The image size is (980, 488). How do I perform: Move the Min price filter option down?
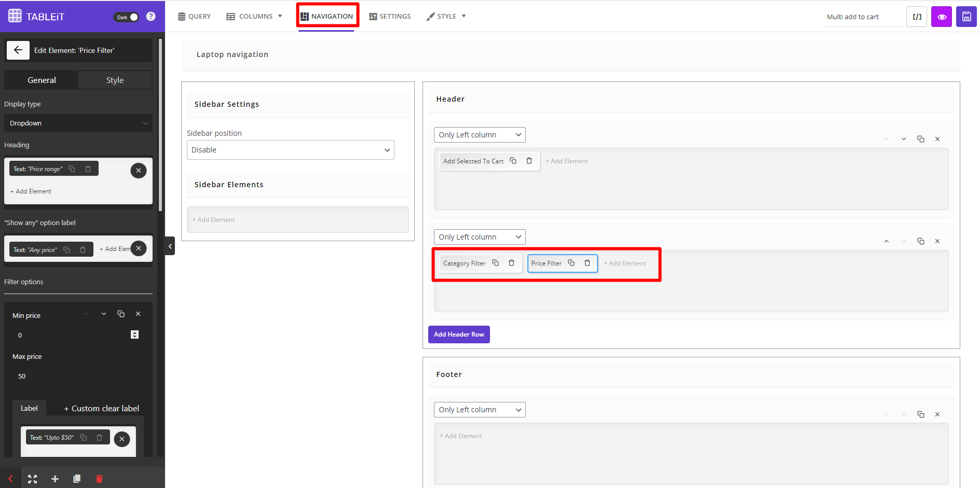click(104, 314)
